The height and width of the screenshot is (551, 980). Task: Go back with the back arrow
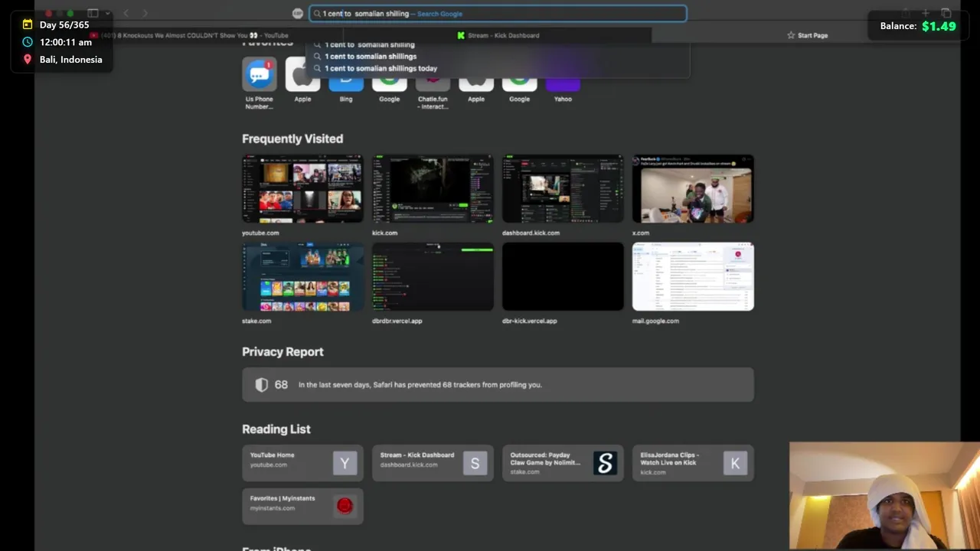(x=126, y=13)
